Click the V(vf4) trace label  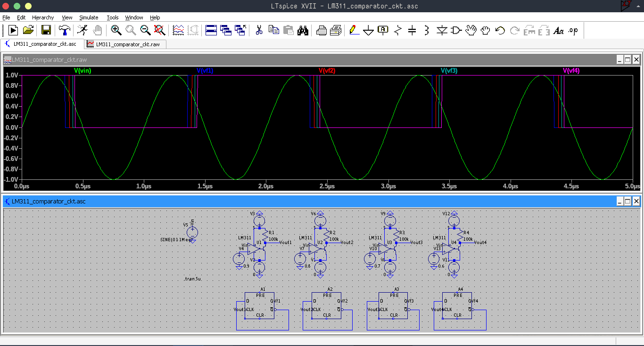571,71
